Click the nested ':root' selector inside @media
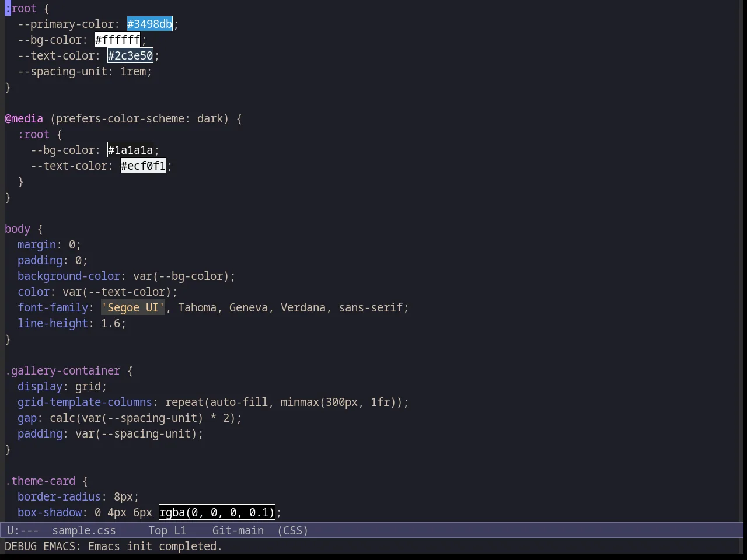The image size is (747, 560). pos(33,134)
